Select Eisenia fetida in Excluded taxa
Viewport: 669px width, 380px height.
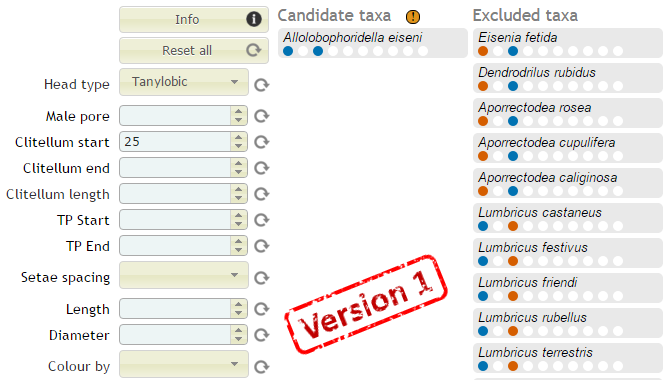568,43
